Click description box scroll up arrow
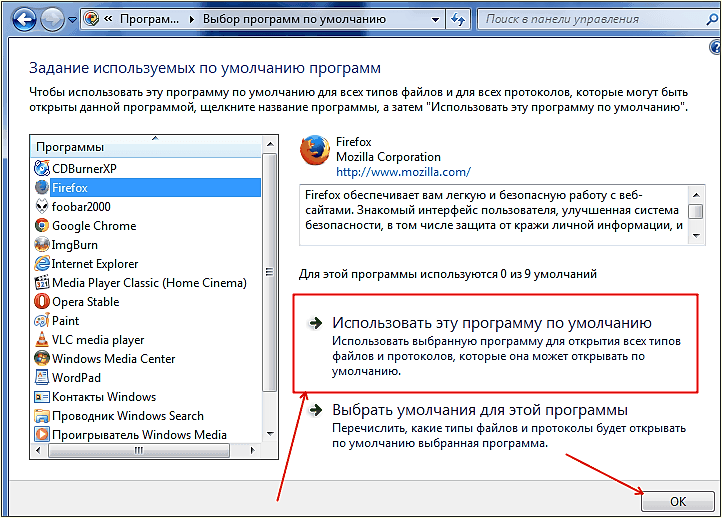 point(696,195)
